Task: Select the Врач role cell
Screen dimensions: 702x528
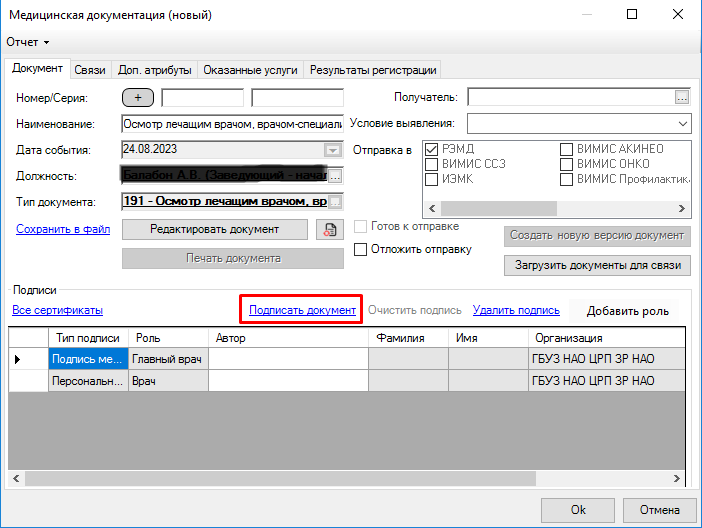Action: point(168,381)
